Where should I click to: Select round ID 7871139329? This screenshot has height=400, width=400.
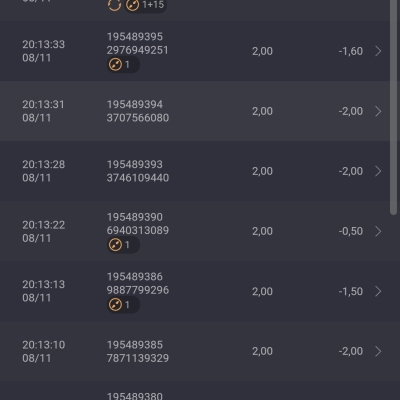pyautogui.click(x=138, y=358)
